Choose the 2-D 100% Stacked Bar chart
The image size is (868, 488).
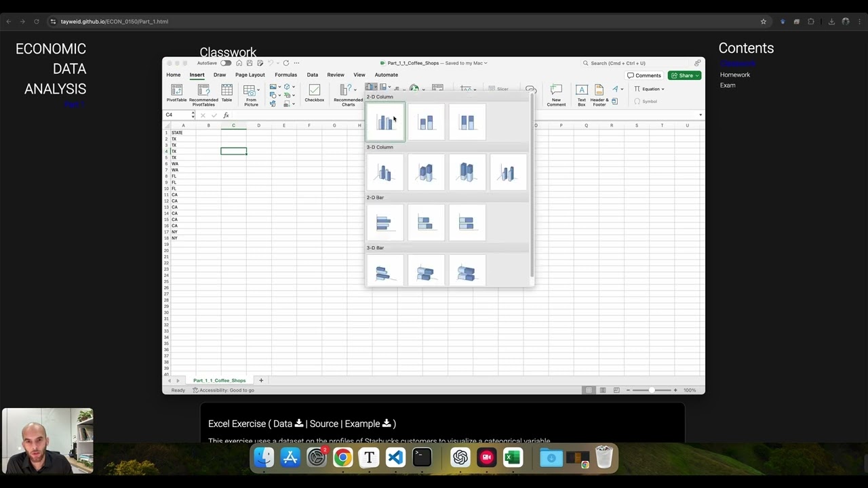[467, 222]
